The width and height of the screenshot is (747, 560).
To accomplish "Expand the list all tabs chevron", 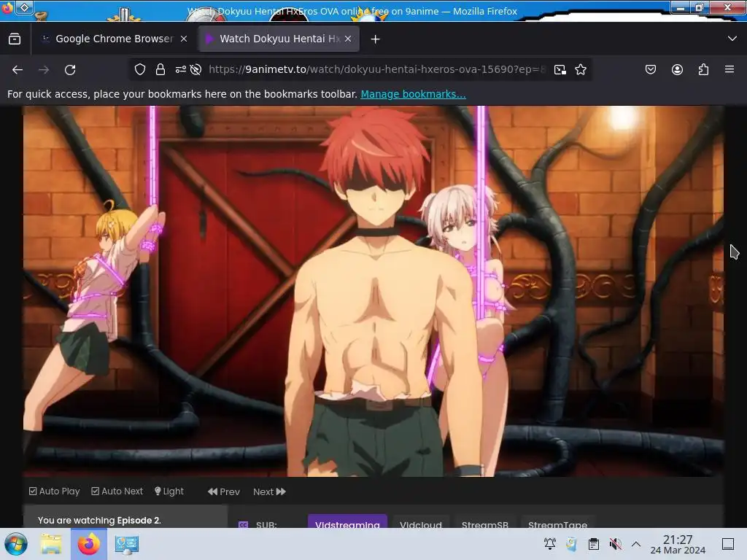I will [732, 39].
